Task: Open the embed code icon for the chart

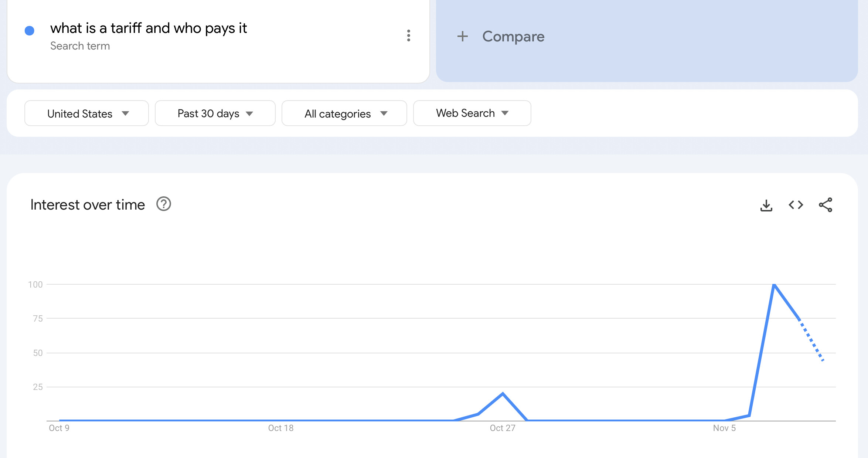Action: (796, 205)
